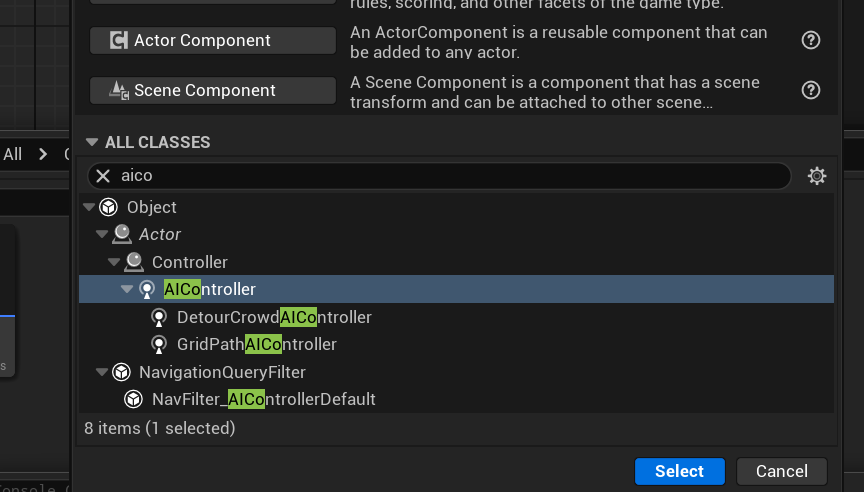Screen dimensions: 864x492
Task: Open help for Actor Component
Action: (811, 40)
